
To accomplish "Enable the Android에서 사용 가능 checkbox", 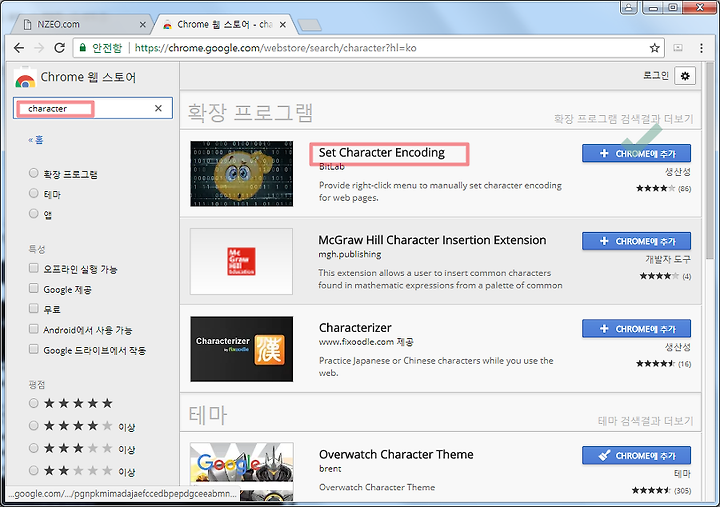I will pos(34,329).
